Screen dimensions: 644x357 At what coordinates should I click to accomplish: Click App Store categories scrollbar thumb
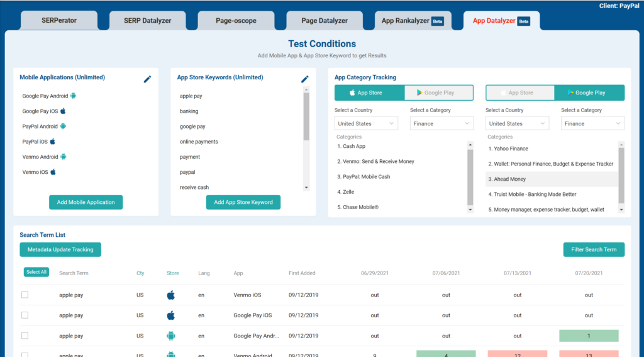coord(470,178)
